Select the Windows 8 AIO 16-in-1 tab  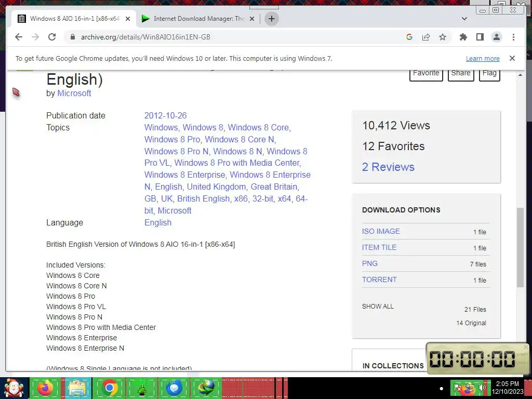[74, 19]
